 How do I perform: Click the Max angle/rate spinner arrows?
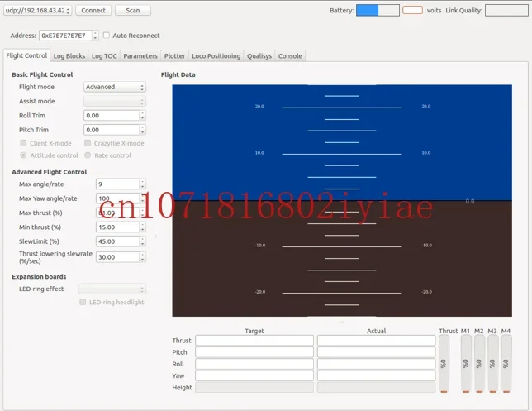point(142,184)
